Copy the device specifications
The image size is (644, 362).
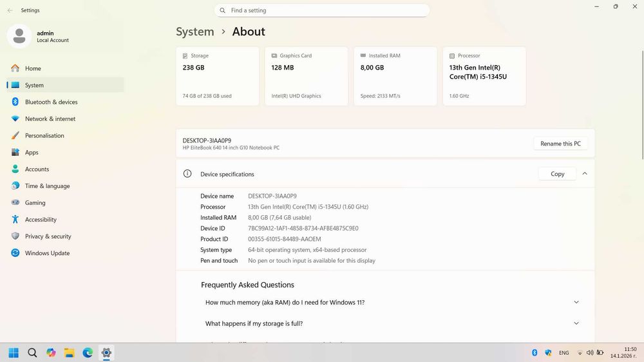tap(557, 174)
